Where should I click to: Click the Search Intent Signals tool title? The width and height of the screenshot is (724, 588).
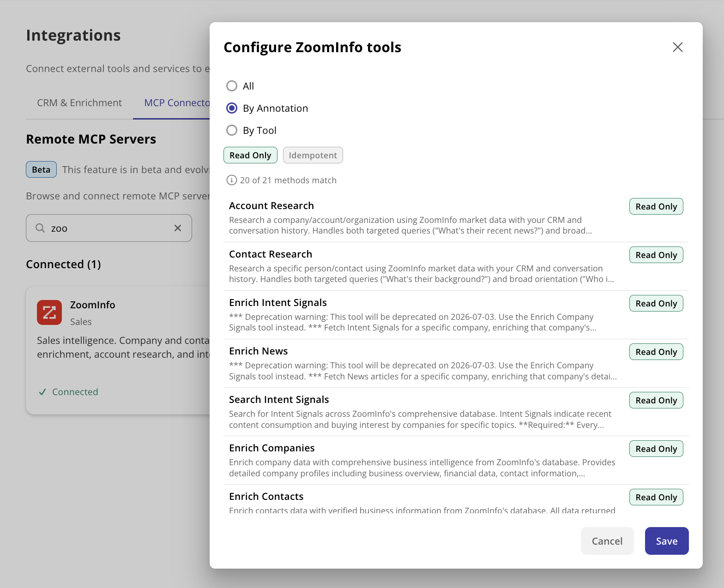coord(279,399)
